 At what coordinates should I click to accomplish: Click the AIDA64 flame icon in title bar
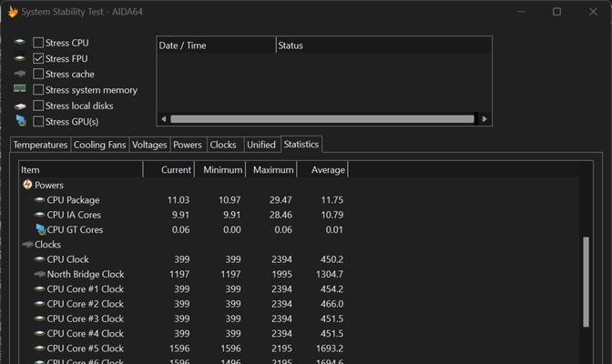13,12
